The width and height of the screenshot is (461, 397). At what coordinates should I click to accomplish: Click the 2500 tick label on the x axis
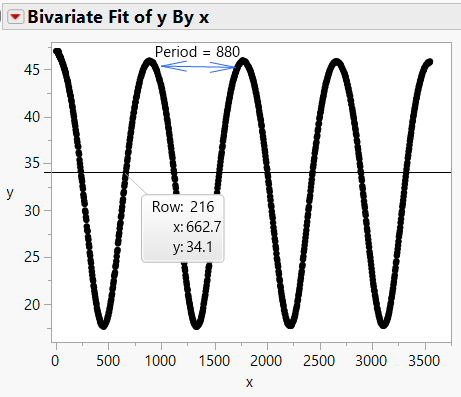click(x=319, y=361)
